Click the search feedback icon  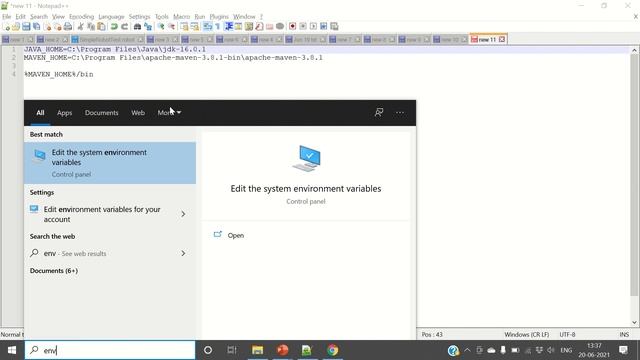click(x=379, y=112)
